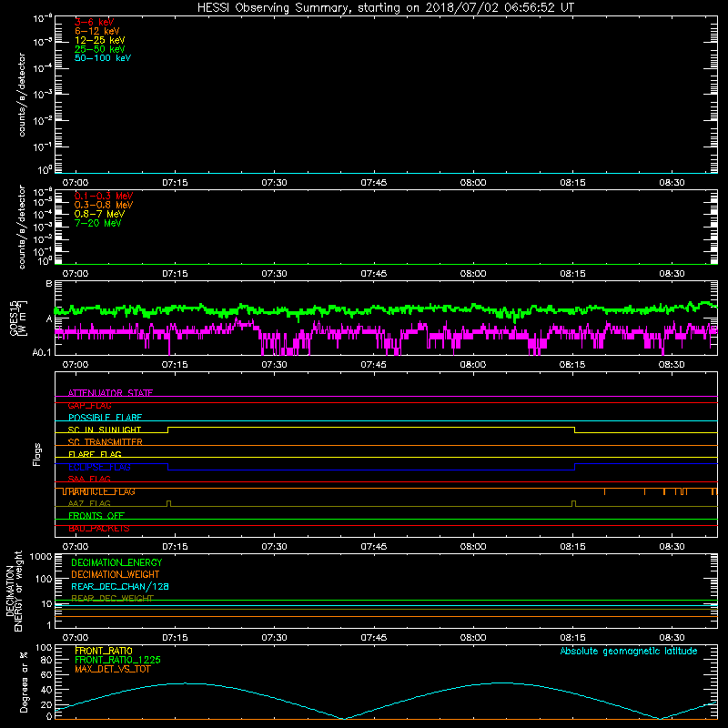The width and height of the screenshot is (728, 728).
Task: Click the DECIMATION ENERGY or weight axis title
Action: (x=14, y=591)
